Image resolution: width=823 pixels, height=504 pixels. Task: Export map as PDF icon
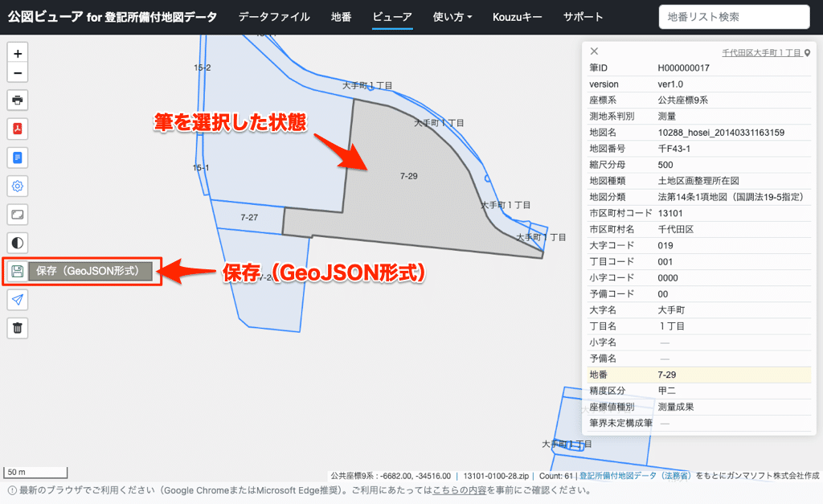pyautogui.click(x=18, y=129)
